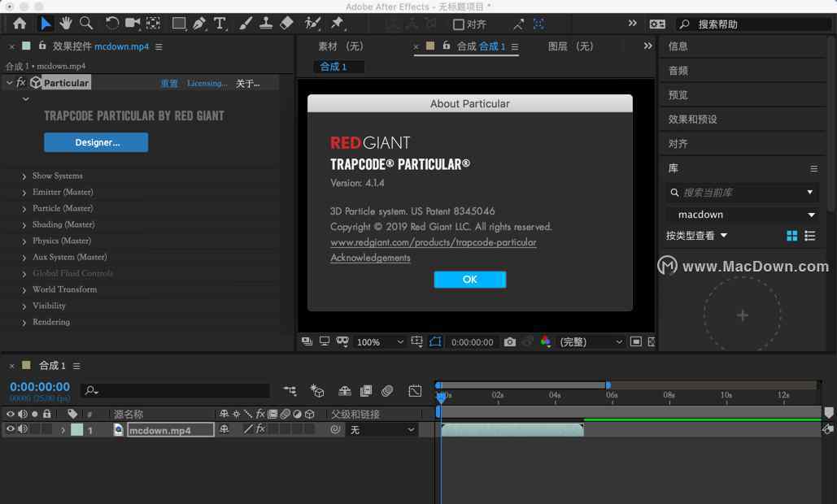This screenshot has height=504, width=837.
Task: Open the 100% magnification dropdown
Action: pyautogui.click(x=380, y=342)
